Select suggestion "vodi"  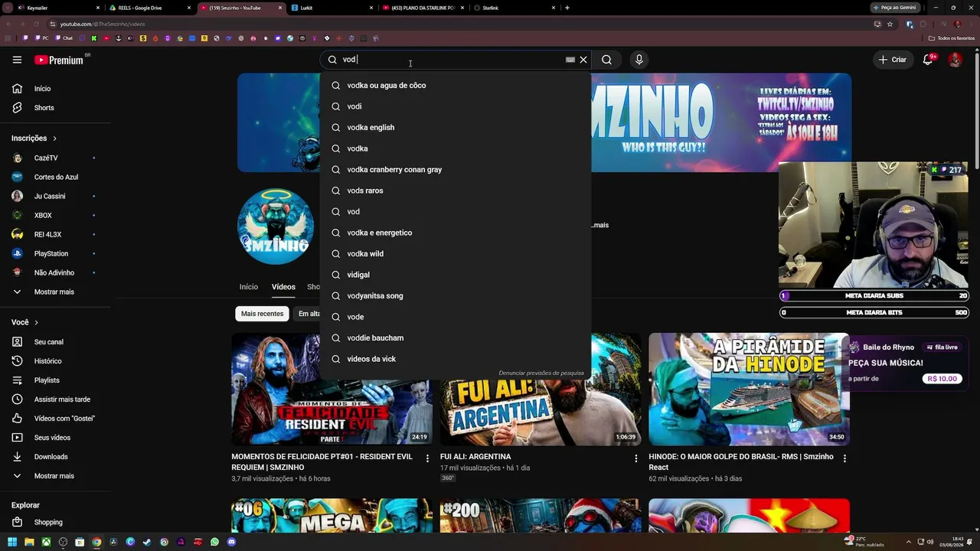pos(456,106)
